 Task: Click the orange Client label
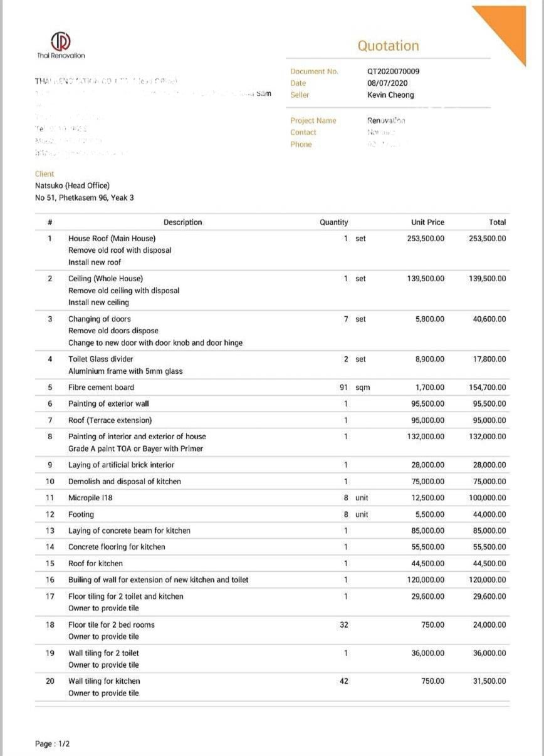[x=44, y=174]
